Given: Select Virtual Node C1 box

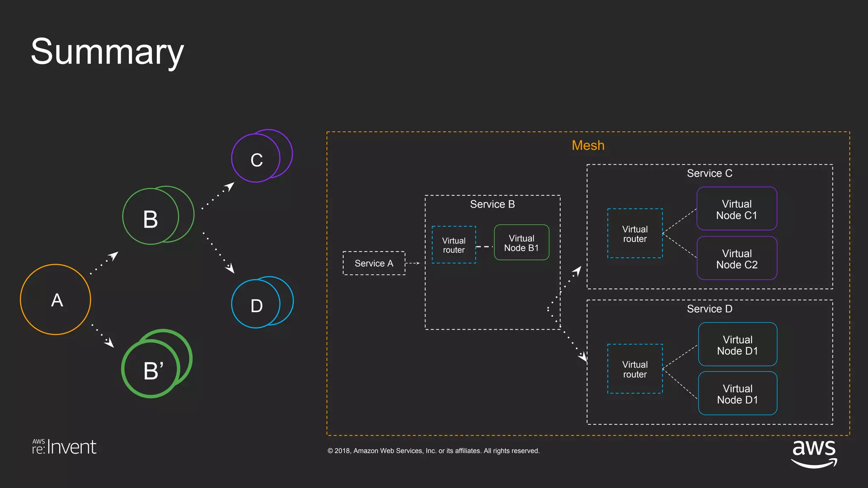Looking at the screenshot, I should [737, 209].
